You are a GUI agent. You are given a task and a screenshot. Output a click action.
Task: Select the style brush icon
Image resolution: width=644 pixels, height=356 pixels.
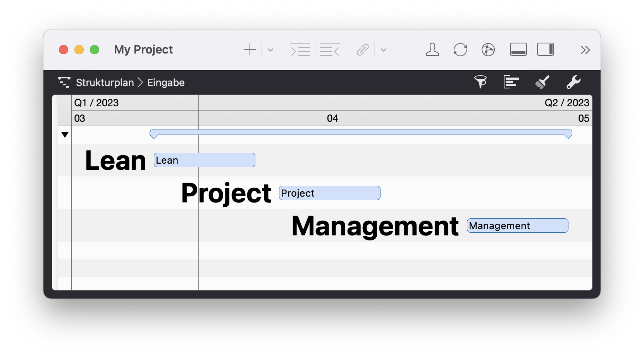(x=542, y=82)
